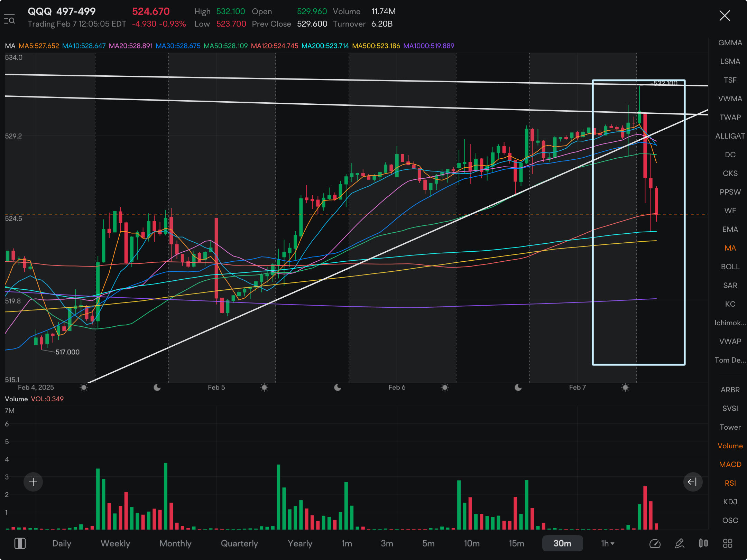Enable the Tower sub-indicator

[x=730, y=427]
